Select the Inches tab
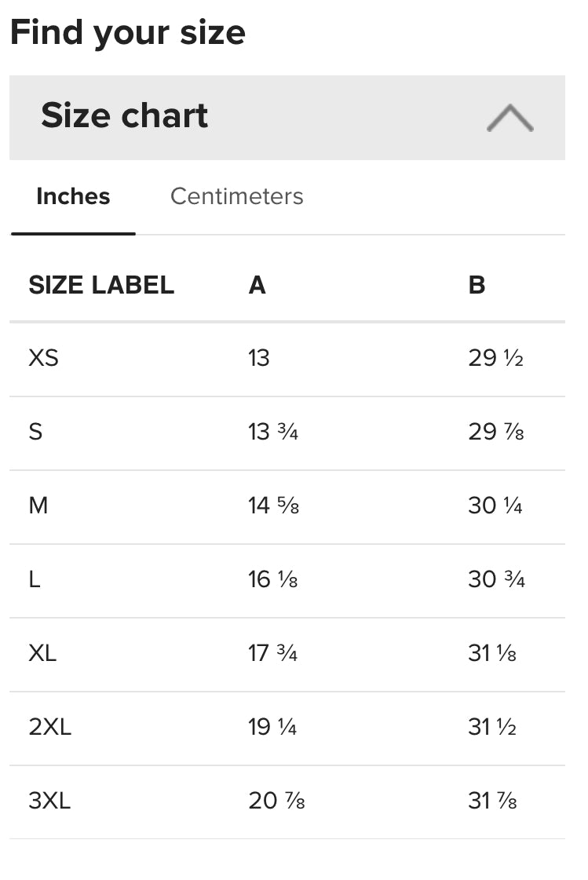588x880 pixels. pos(73,196)
